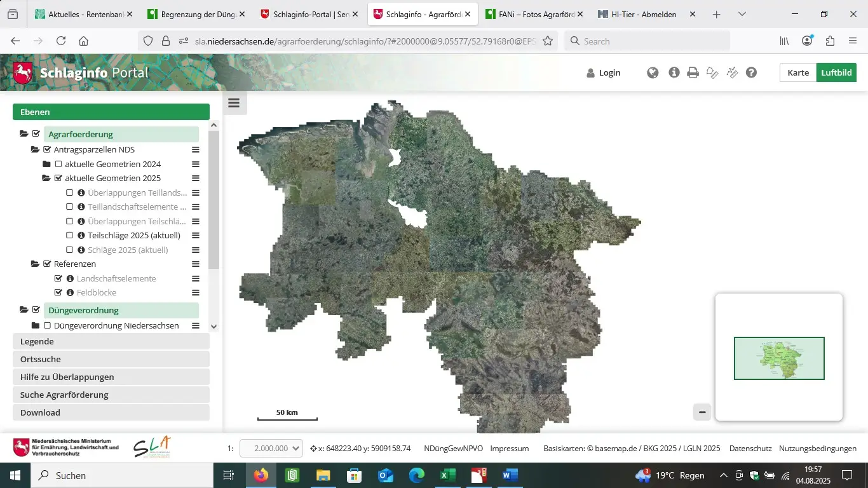Open the help question mark icon

(x=751, y=73)
